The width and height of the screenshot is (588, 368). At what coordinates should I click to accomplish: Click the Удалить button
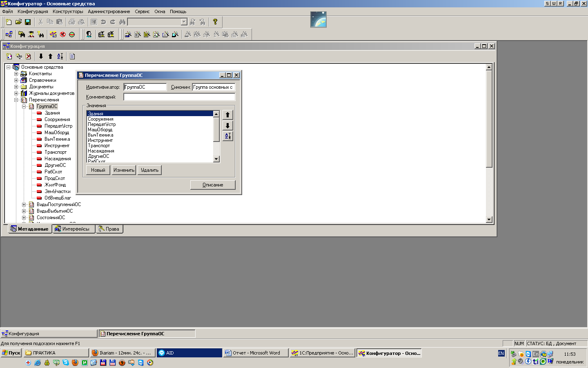[x=149, y=170]
